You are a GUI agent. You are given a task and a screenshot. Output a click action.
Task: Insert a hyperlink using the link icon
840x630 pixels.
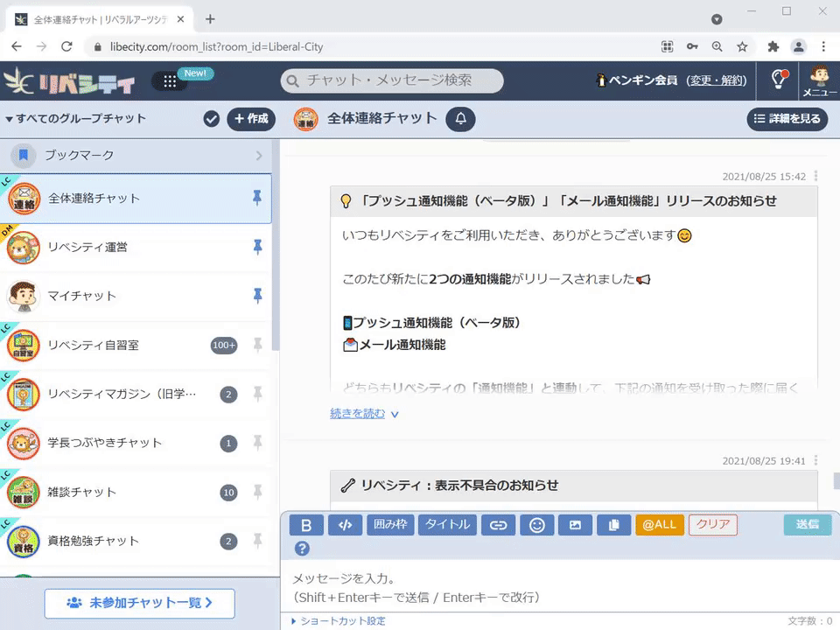coord(498,525)
